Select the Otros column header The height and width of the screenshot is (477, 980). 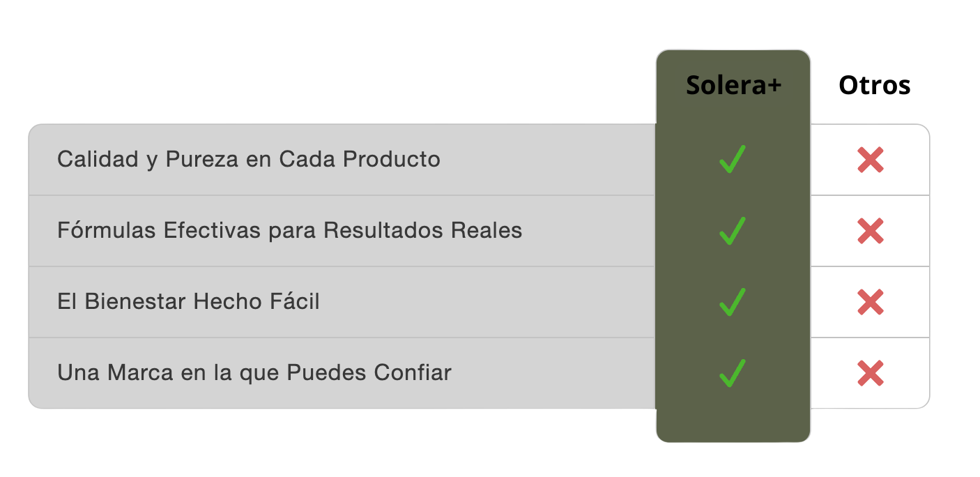[874, 85]
